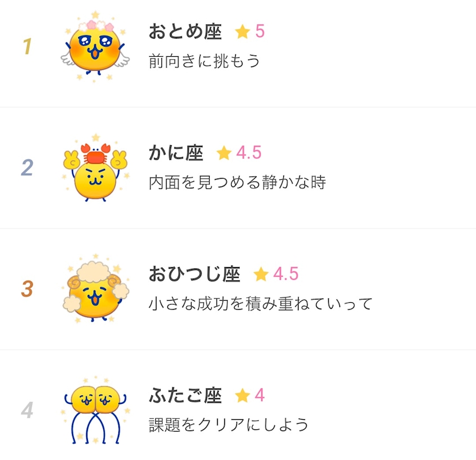The image size is (476, 460).
Task: Click the star icon beside おひつじ座
Action: coord(261,275)
